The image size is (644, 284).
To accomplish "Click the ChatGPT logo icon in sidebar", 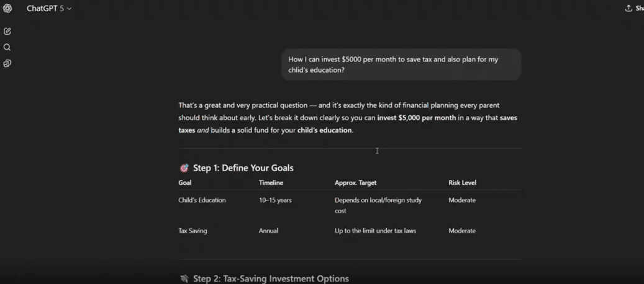I will click(7, 9).
